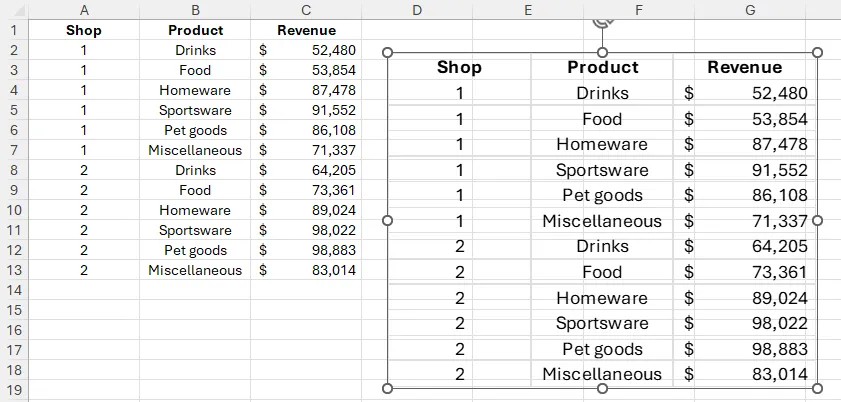Image resolution: width=841 pixels, height=402 pixels.
Task: Select column G header
Action: (750, 10)
